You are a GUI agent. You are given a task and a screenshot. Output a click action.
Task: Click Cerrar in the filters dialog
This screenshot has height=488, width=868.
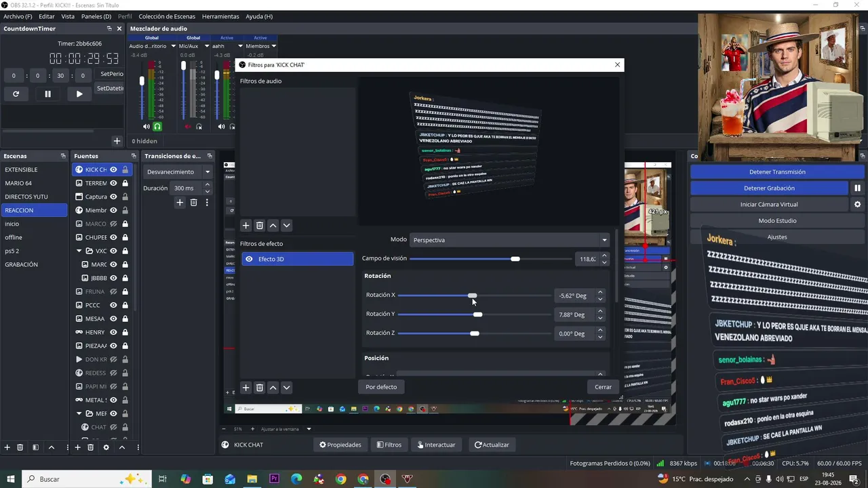pyautogui.click(x=603, y=387)
